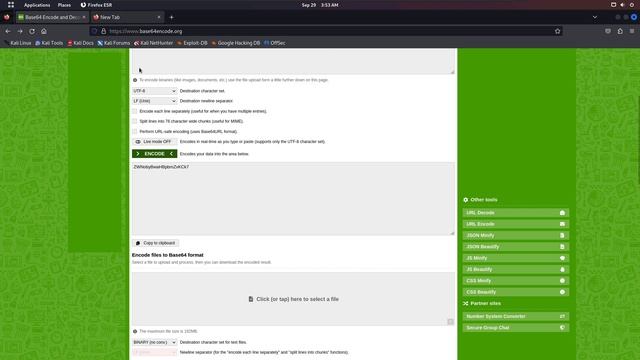Open JSON Minify tool link
640x360 pixels.
click(x=516, y=236)
